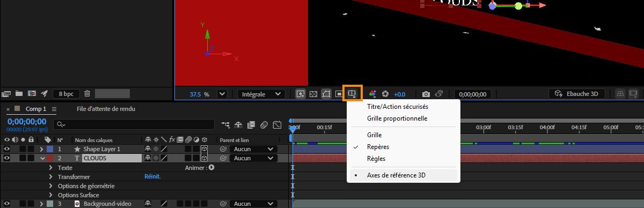Viewport: 644px width, 208px height.
Task: Click the new composition icon
Action: click(32, 93)
